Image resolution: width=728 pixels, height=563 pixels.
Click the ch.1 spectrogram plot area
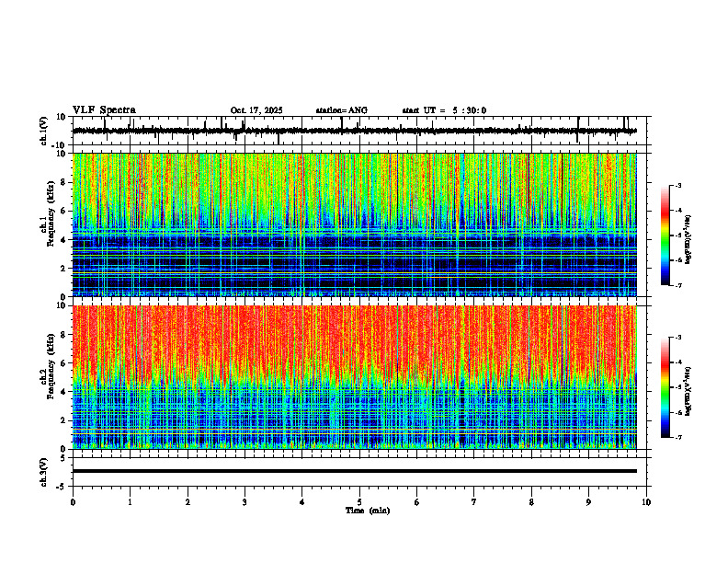tap(355, 224)
